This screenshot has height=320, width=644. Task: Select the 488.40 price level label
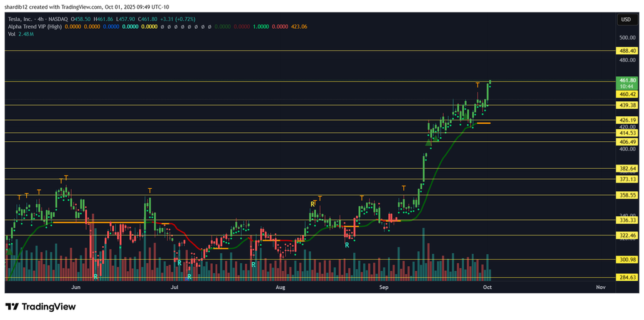pyautogui.click(x=627, y=51)
